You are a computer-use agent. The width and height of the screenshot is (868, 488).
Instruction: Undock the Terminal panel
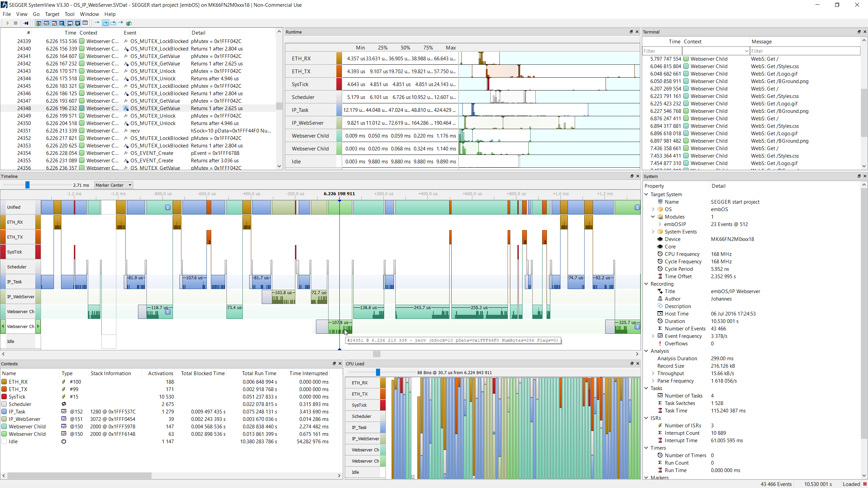click(859, 32)
